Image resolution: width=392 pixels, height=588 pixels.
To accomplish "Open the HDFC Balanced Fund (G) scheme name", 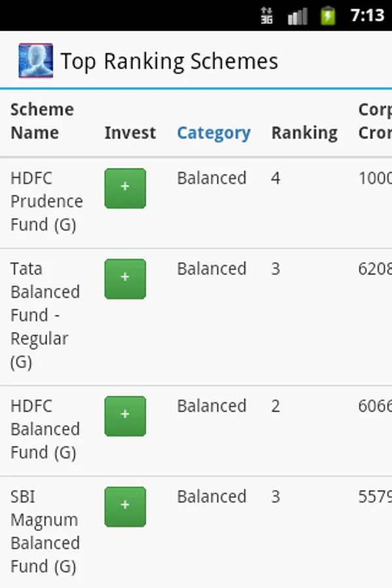I will tap(44, 429).
